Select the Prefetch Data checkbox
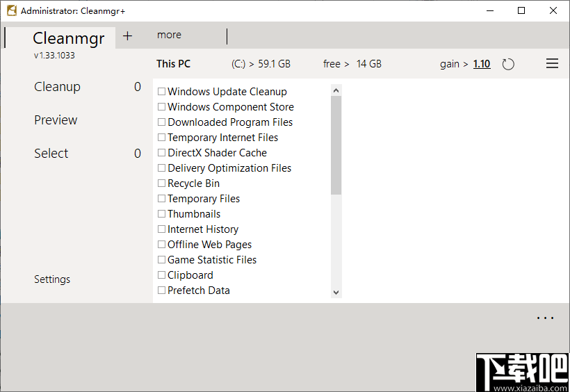The image size is (570, 392). [161, 290]
